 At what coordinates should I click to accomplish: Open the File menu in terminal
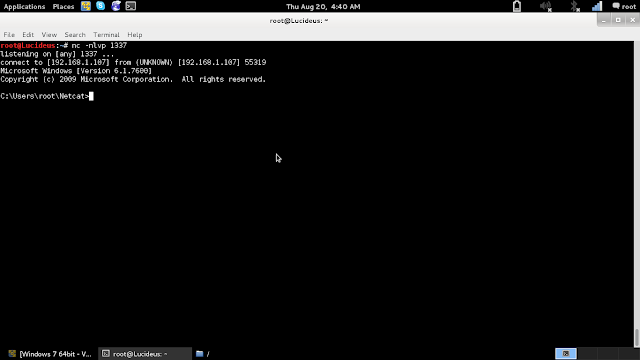click(x=9, y=35)
